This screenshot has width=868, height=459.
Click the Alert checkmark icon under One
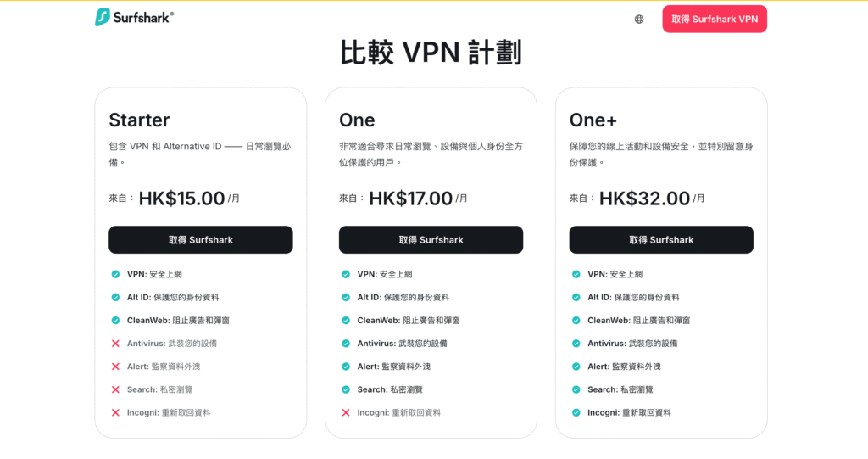coord(346,367)
